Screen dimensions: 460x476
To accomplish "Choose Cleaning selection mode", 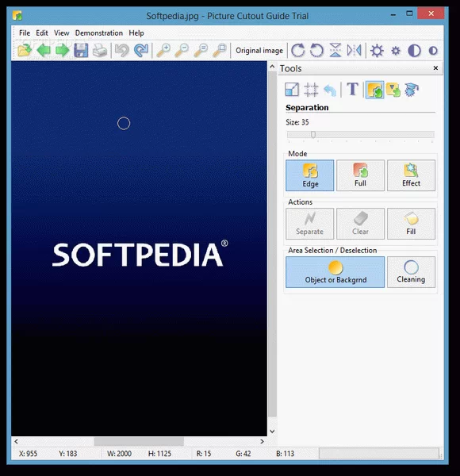I will click(411, 272).
